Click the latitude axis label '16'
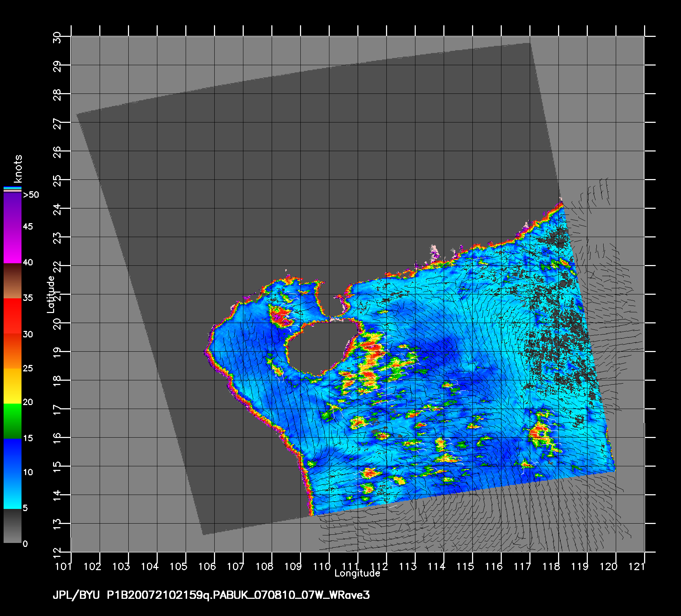The width and height of the screenshot is (681, 616). (x=57, y=438)
